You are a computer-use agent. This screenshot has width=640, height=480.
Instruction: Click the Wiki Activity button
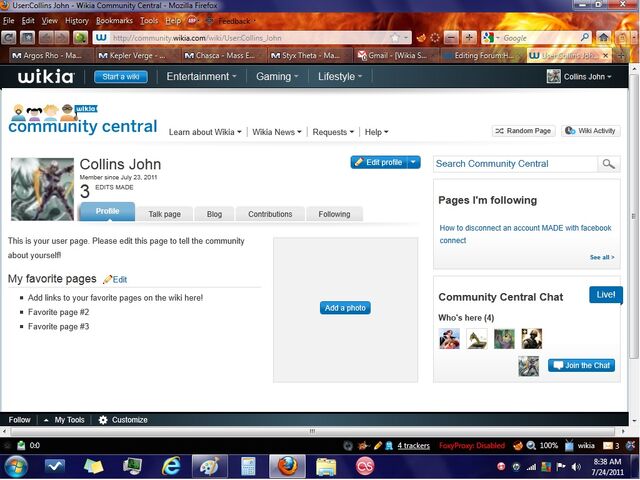click(x=591, y=131)
